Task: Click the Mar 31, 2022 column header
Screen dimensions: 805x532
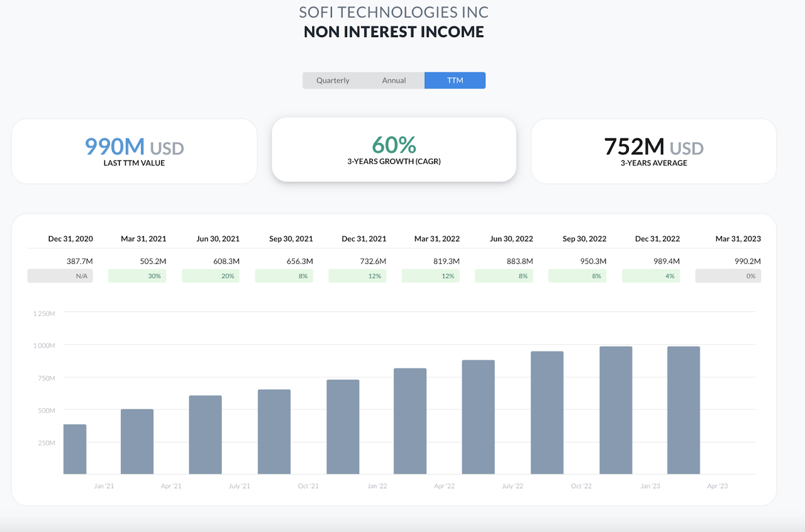Action: 437,239
